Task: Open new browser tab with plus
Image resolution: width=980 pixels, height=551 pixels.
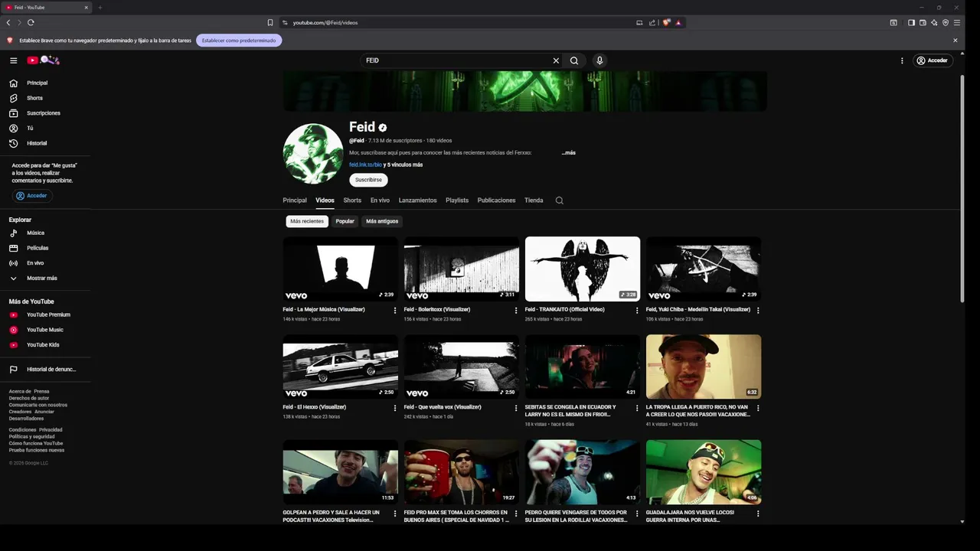Action: click(x=100, y=8)
